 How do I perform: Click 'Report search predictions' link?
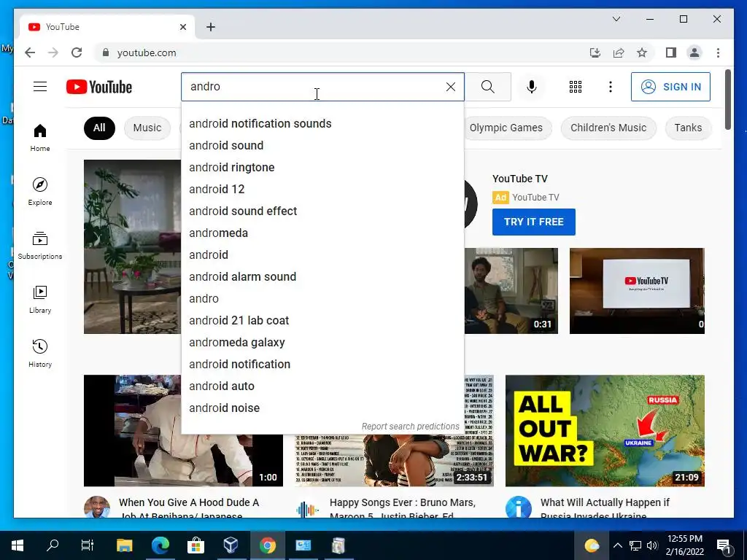(410, 427)
